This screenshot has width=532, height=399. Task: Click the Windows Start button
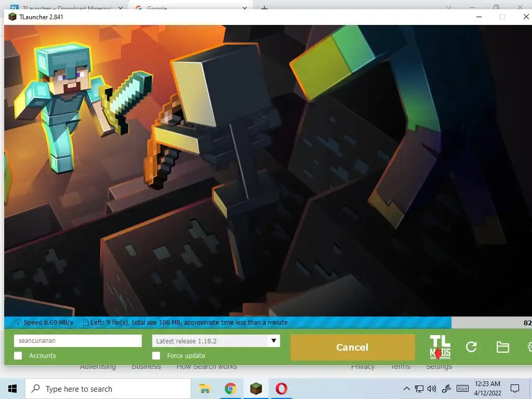coord(12,389)
